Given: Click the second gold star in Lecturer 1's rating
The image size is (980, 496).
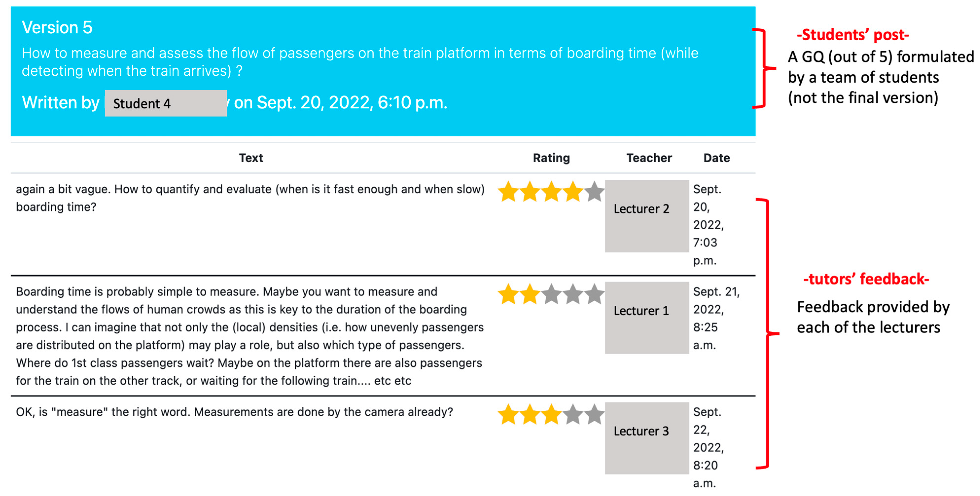Looking at the screenshot, I should pos(530,294).
